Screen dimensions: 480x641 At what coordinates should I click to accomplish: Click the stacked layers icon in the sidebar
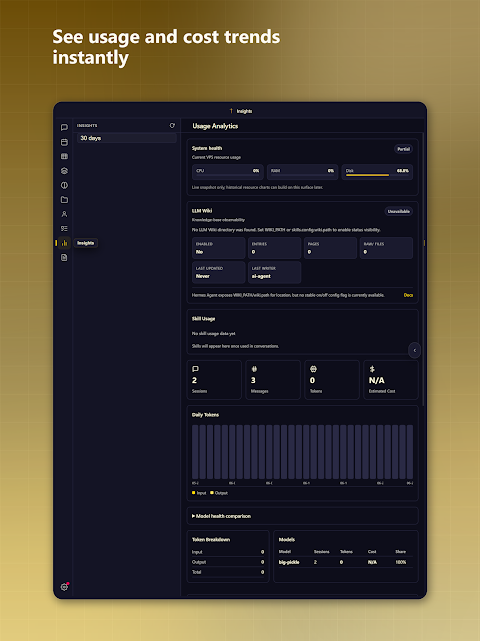64,171
